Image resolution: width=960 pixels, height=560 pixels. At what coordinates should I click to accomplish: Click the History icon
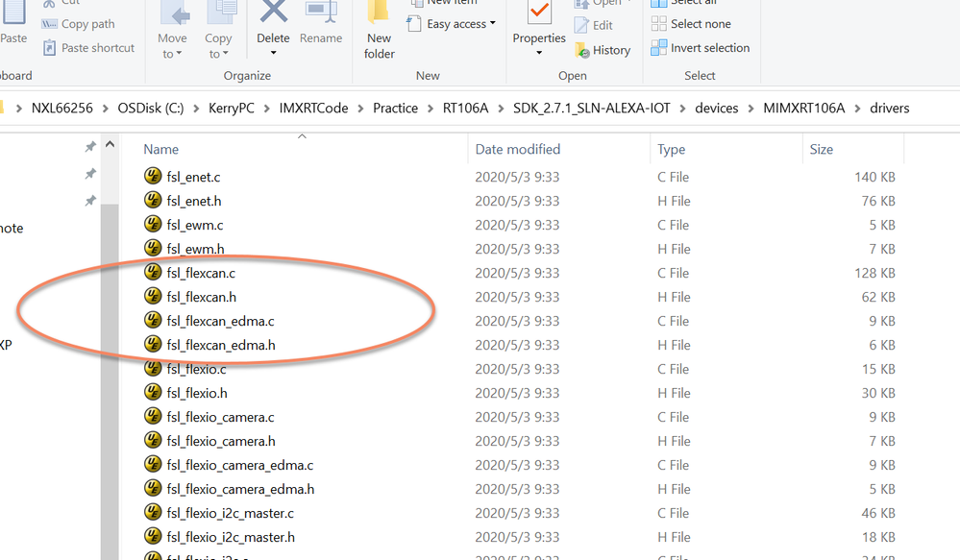pos(581,50)
